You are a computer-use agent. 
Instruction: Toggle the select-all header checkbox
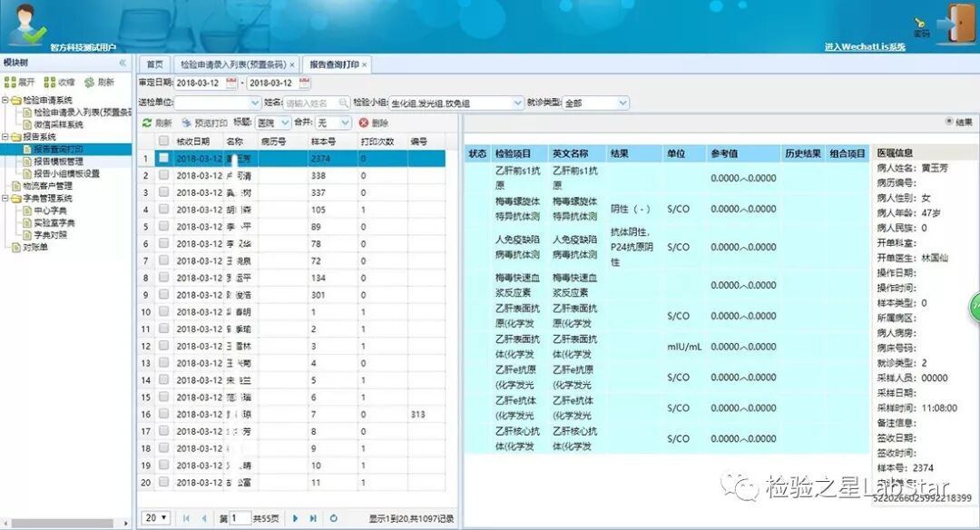(163, 142)
